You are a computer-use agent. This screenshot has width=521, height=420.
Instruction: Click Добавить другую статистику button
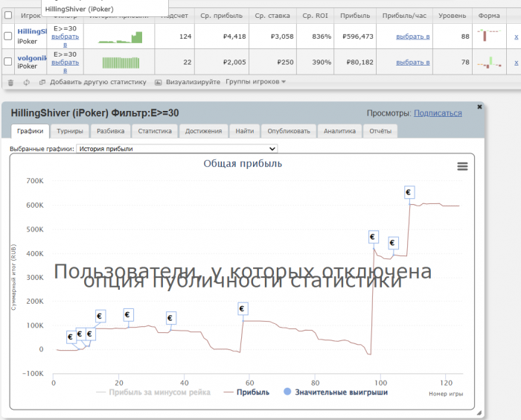(98, 82)
